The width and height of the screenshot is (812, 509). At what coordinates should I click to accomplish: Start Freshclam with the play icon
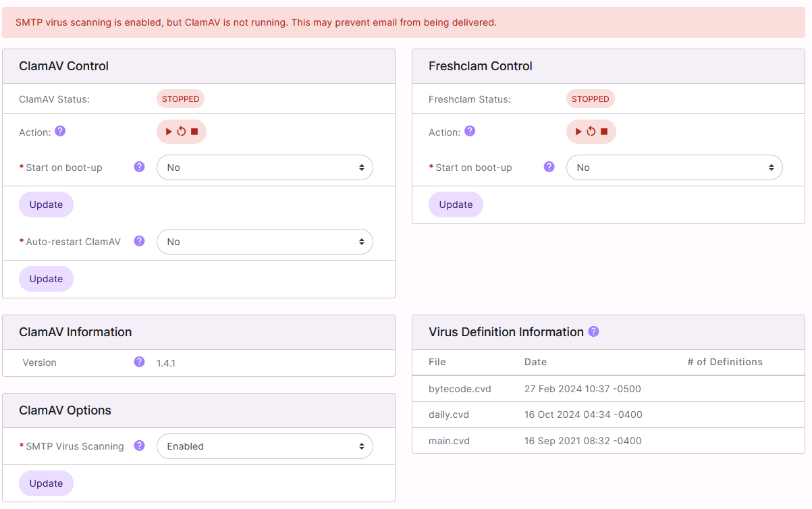pos(578,132)
